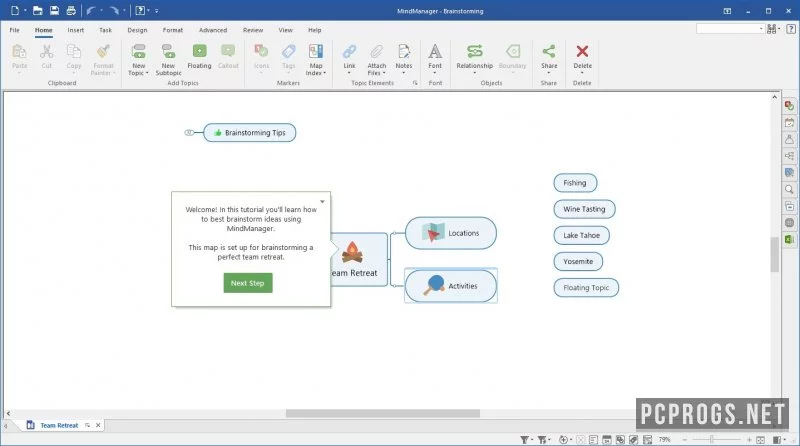Viewport: 800px width, 446px height.
Task: Click the New document icon in title bar
Action: pos(15,10)
